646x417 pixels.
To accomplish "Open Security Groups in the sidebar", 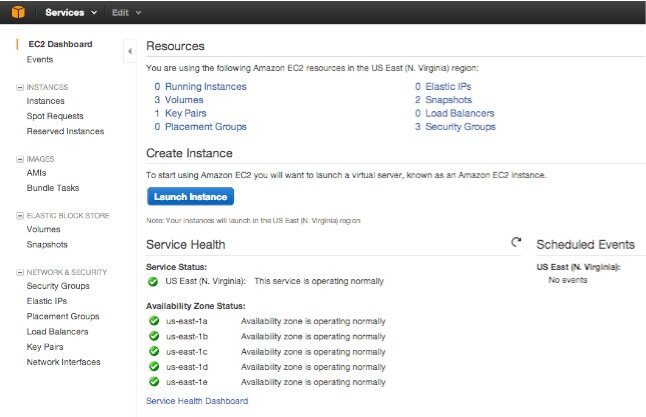I will [x=58, y=286].
